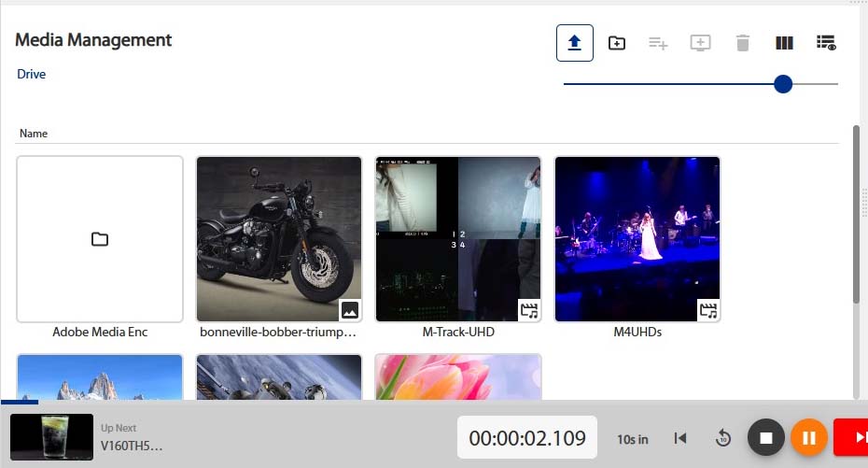Click the bonneville-bobber-triump file name
Image resolution: width=868 pixels, height=468 pixels.
pos(278,332)
